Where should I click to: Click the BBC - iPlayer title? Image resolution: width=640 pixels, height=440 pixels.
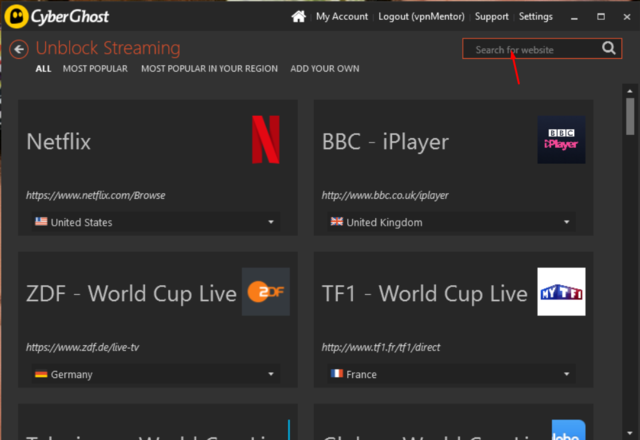pyautogui.click(x=385, y=142)
